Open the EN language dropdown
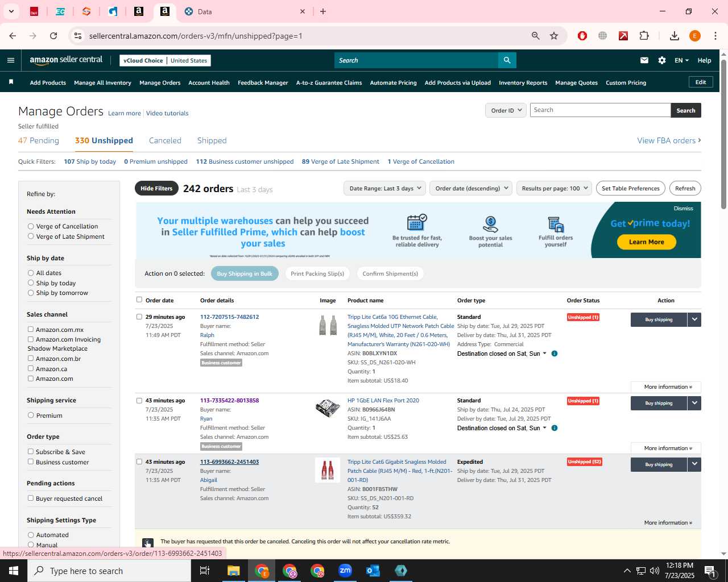The width and height of the screenshot is (728, 582). 681,60
